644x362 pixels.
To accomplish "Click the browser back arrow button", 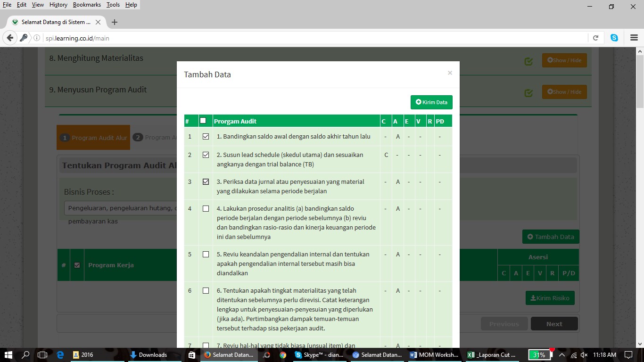I will (x=10, y=38).
